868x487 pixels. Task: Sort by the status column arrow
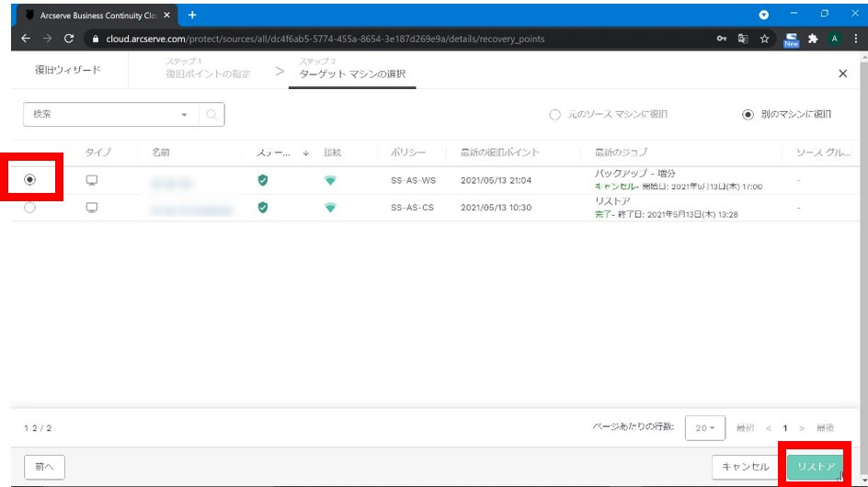click(x=305, y=153)
